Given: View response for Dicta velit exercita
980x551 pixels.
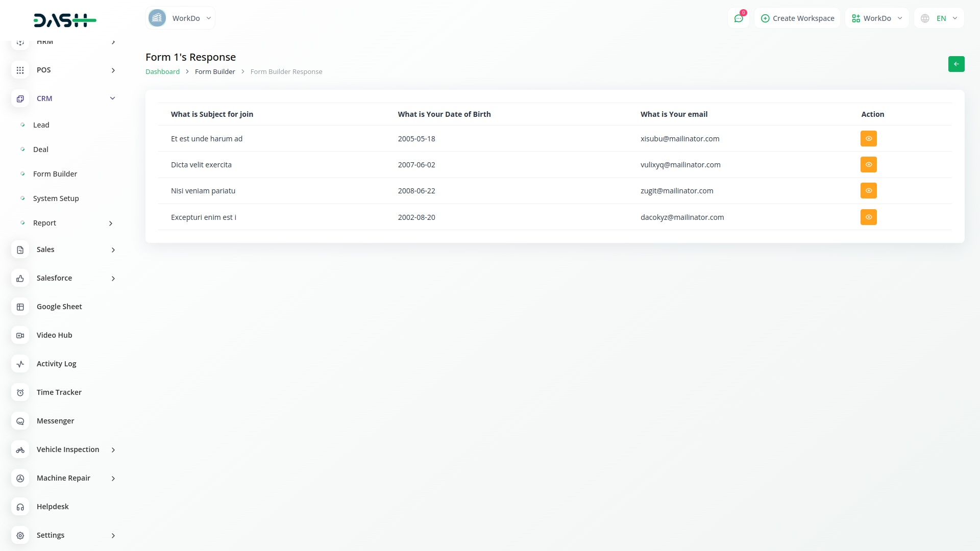Looking at the screenshot, I should pos(868,165).
